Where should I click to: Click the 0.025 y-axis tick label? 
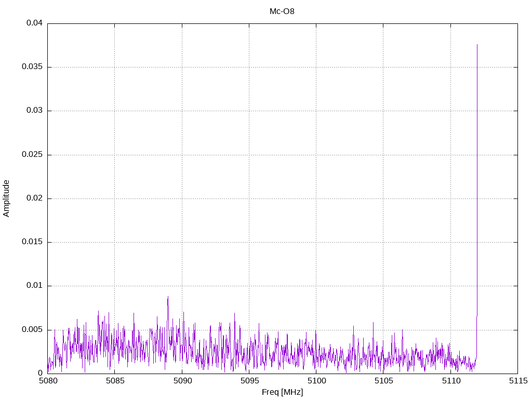click(32, 155)
